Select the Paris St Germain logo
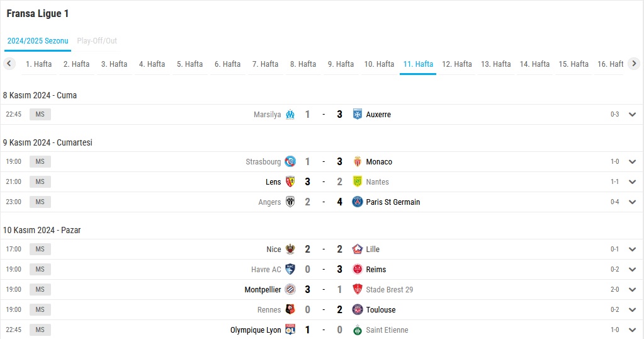 tap(358, 202)
